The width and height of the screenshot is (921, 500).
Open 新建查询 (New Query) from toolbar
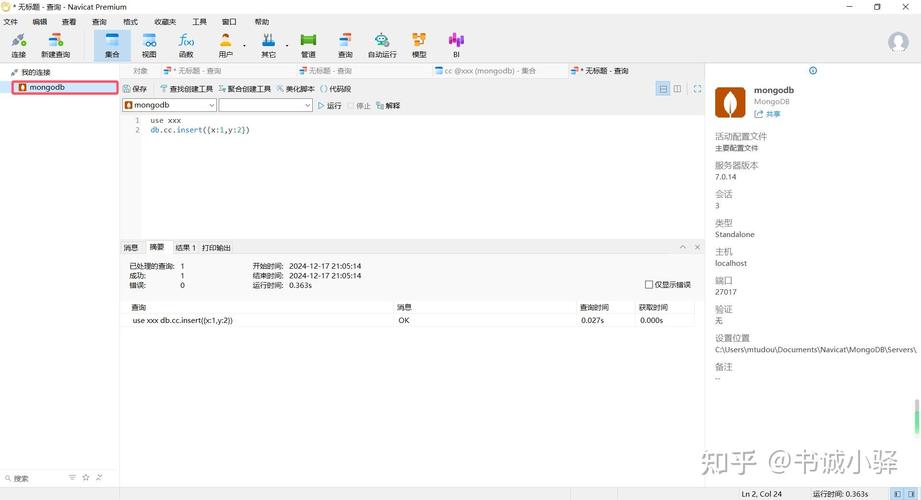[x=55, y=45]
